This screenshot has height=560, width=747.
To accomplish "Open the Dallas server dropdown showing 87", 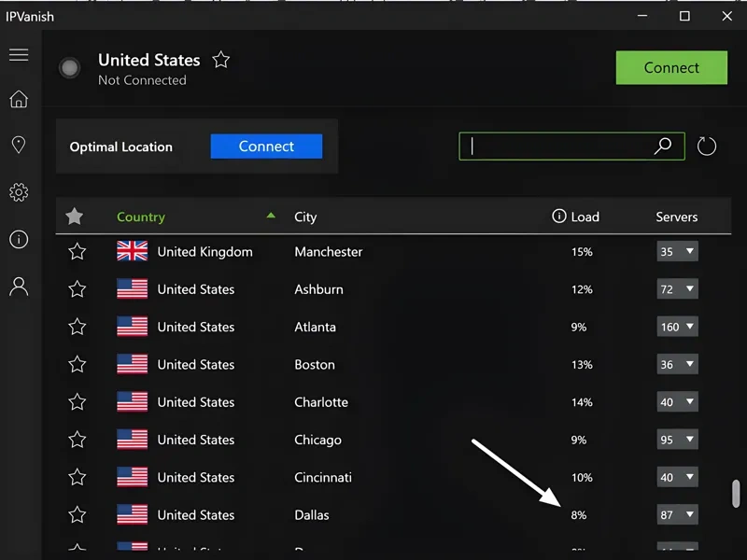I will tap(677, 514).
